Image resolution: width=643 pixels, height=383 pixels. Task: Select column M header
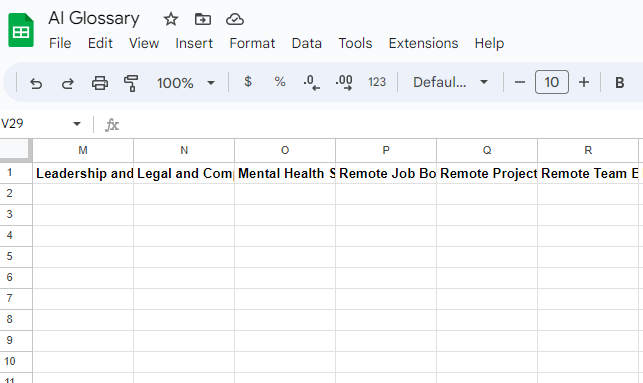coord(83,150)
